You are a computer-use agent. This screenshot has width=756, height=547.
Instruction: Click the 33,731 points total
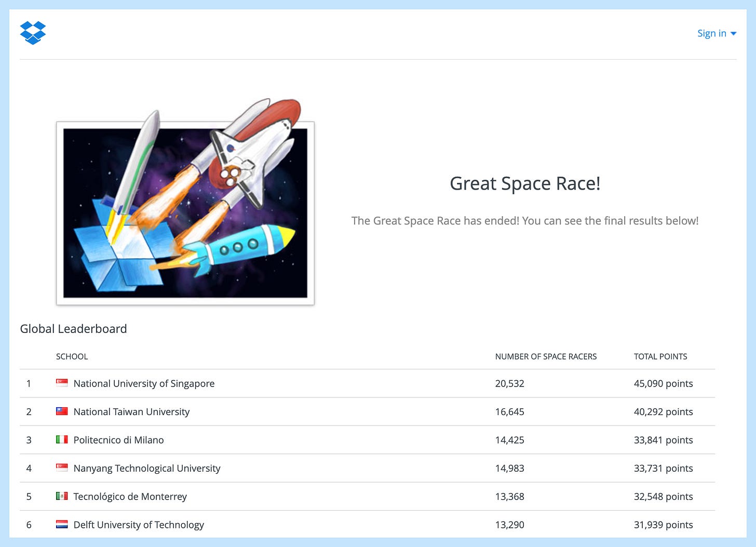click(663, 468)
